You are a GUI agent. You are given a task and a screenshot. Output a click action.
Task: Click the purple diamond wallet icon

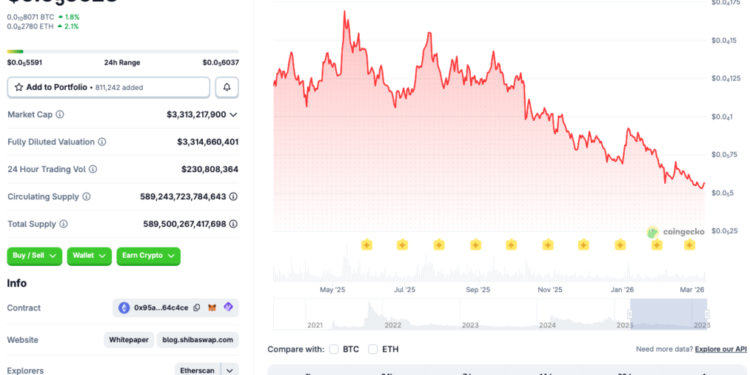coord(228,308)
